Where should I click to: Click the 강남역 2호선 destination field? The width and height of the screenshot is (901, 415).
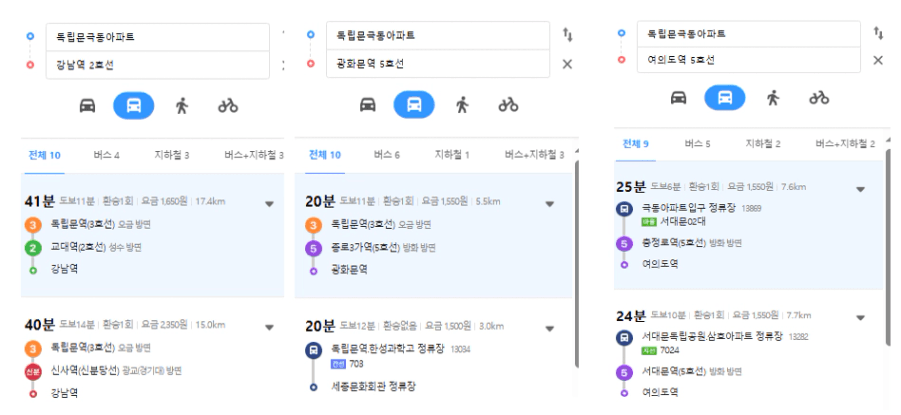click(x=157, y=65)
